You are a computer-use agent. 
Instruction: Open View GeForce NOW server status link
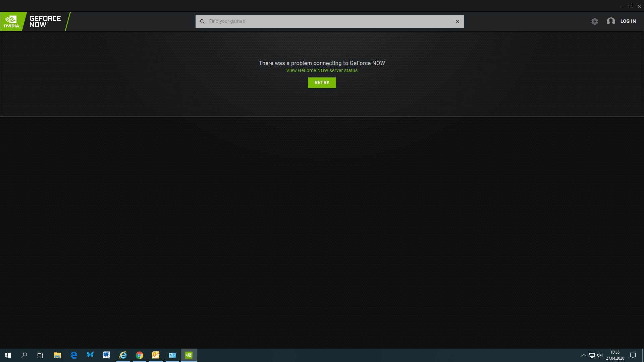click(322, 71)
